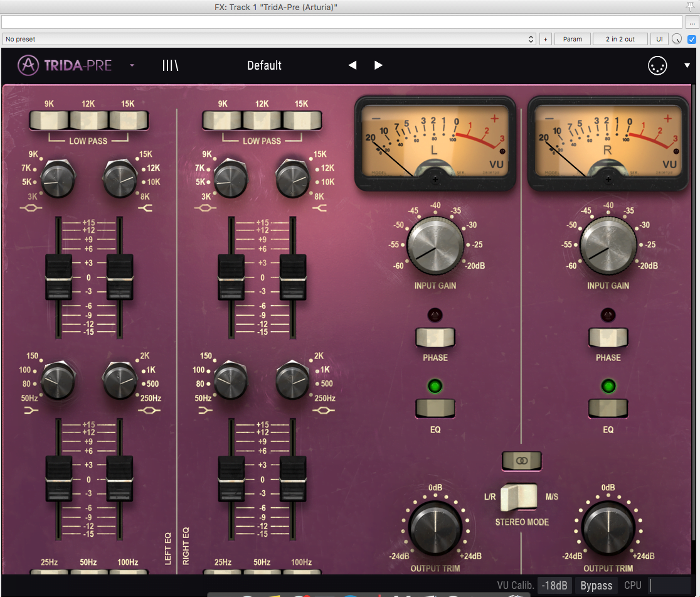
Task: Go to the next preset arrow
Action: pos(378,65)
